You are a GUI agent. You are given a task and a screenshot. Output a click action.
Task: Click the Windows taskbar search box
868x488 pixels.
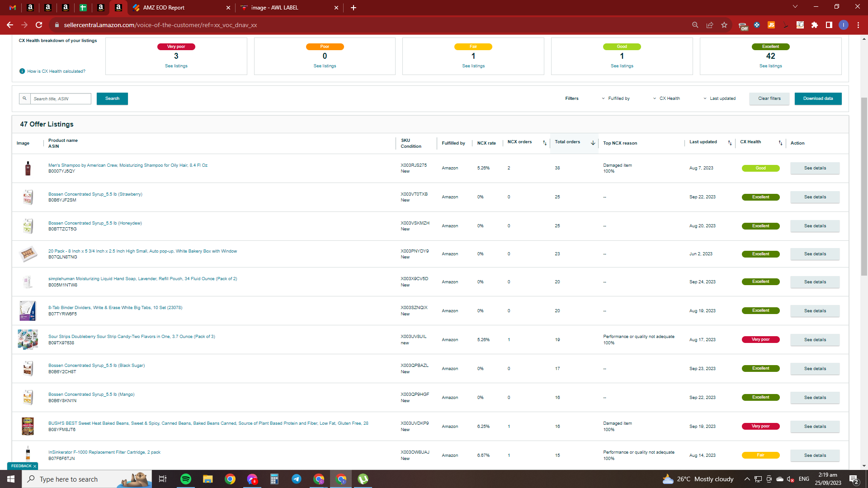tap(86, 479)
